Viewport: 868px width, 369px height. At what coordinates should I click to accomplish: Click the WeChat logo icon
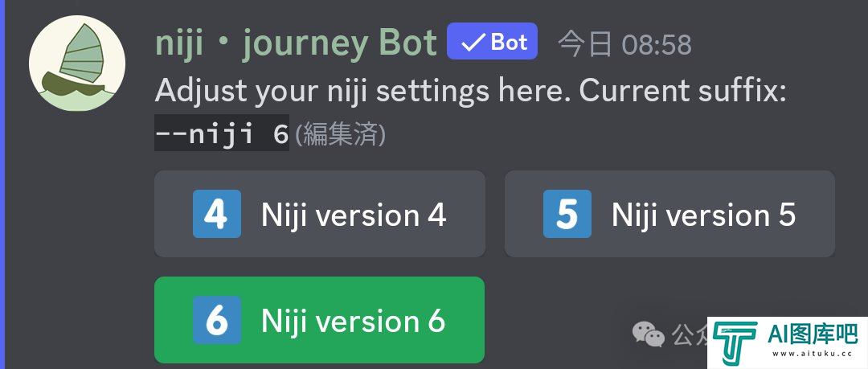(649, 334)
